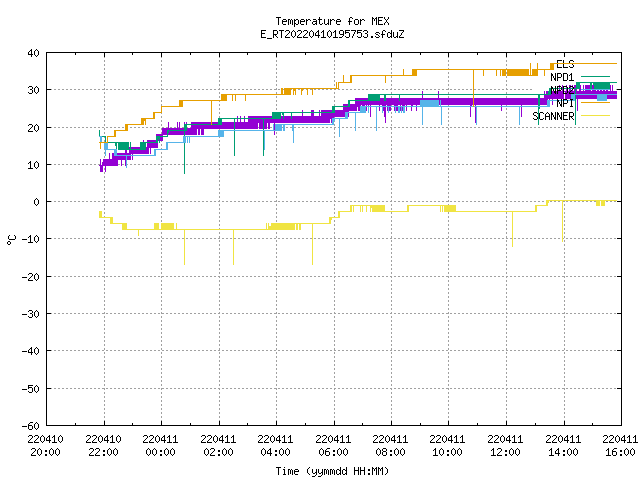Click the y-axis label 20

coord(33,127)
